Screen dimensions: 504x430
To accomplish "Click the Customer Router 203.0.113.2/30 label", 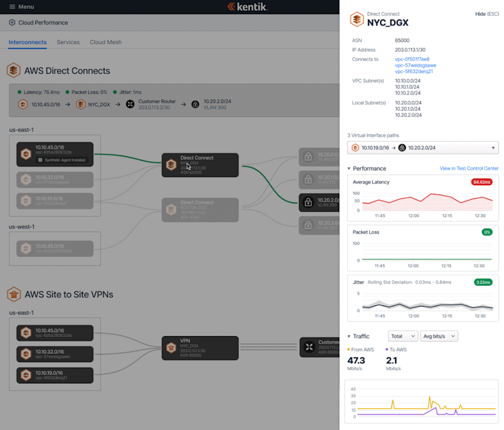I will pos(157,105).
